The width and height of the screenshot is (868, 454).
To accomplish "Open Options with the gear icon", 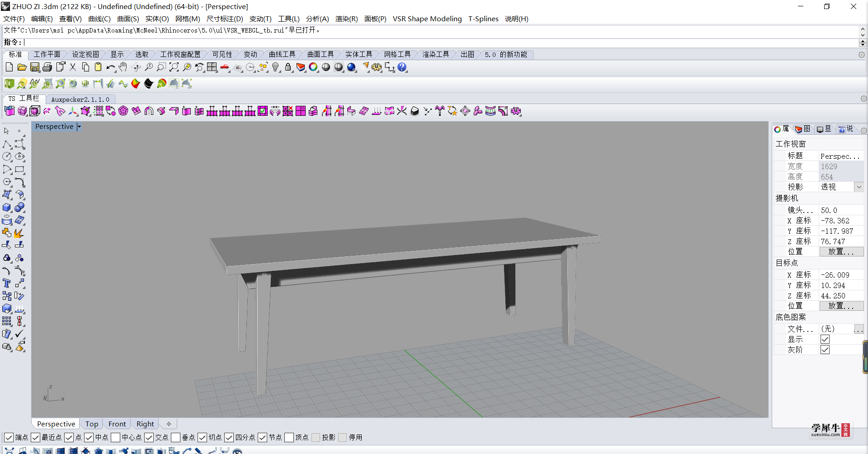I will point(377,67).
